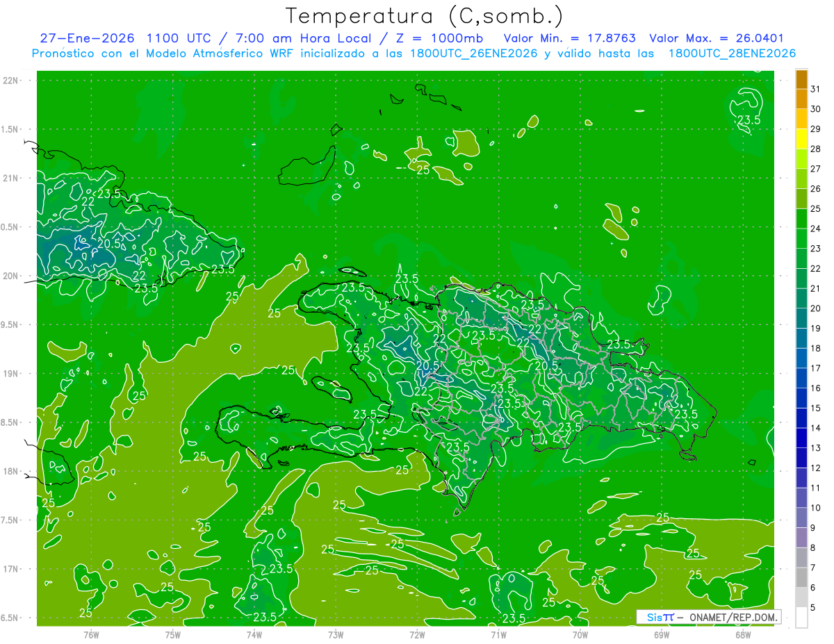This screenshot has width=834, height=644.
Task: Click the colorbar legend value 7
Action: 813,568
